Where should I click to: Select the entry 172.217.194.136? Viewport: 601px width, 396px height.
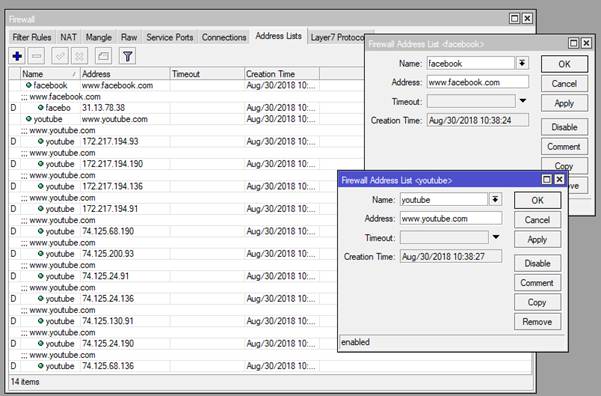pyautogui.click(x=173, y=186)
